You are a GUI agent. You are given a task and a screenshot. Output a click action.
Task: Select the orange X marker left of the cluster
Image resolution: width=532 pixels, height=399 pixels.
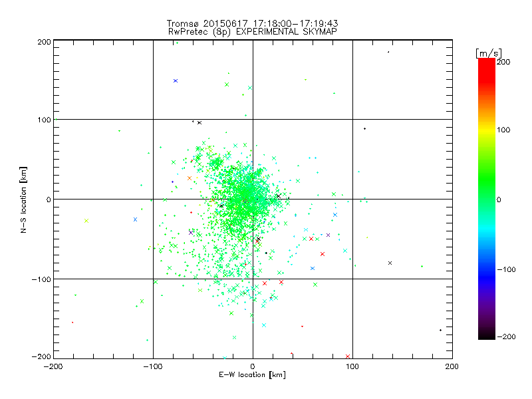[x=190, y=178]
